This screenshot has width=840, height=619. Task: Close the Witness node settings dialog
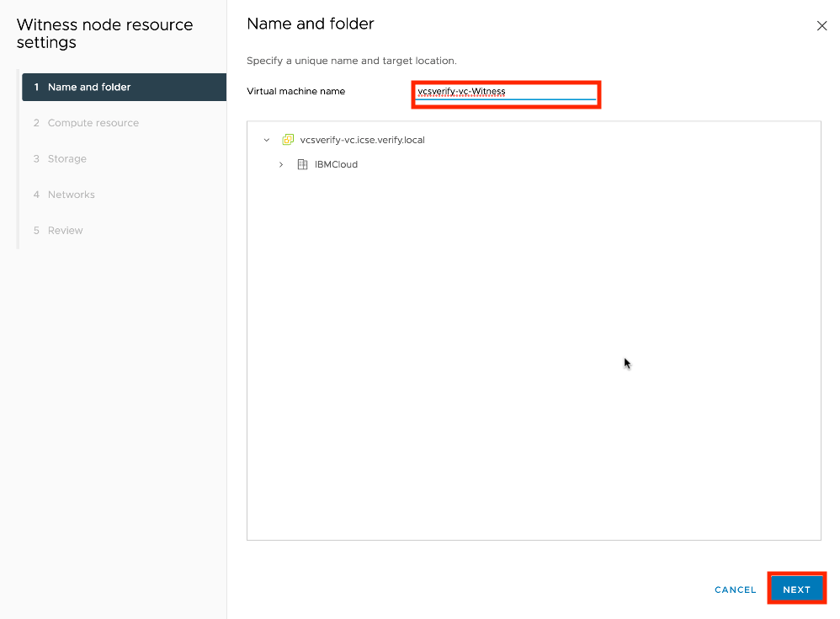click(x=821, y=26)
